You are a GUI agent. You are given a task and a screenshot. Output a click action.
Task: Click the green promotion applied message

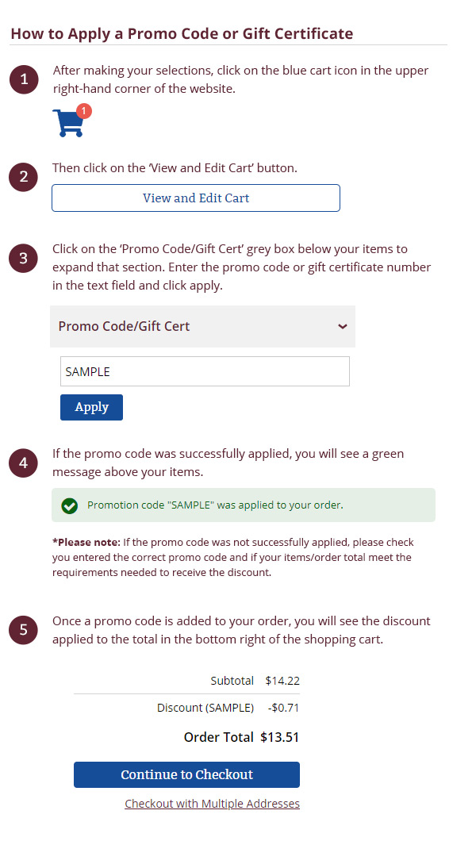215,505
